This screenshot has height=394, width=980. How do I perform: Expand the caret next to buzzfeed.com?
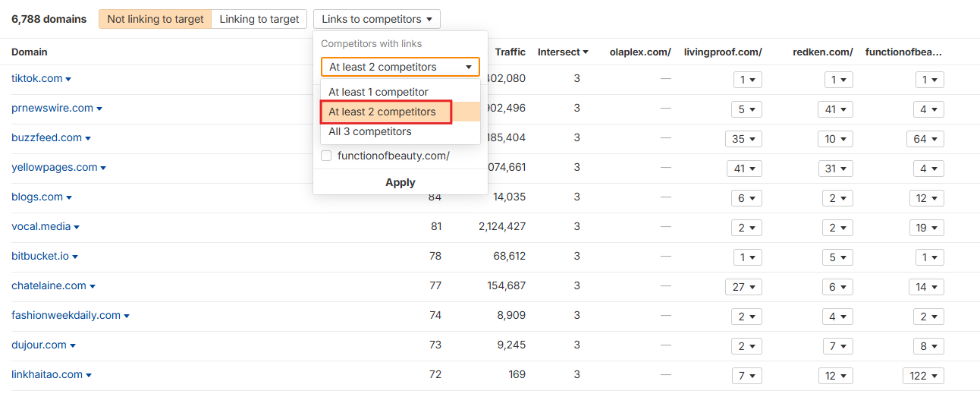tap(88, 138)
